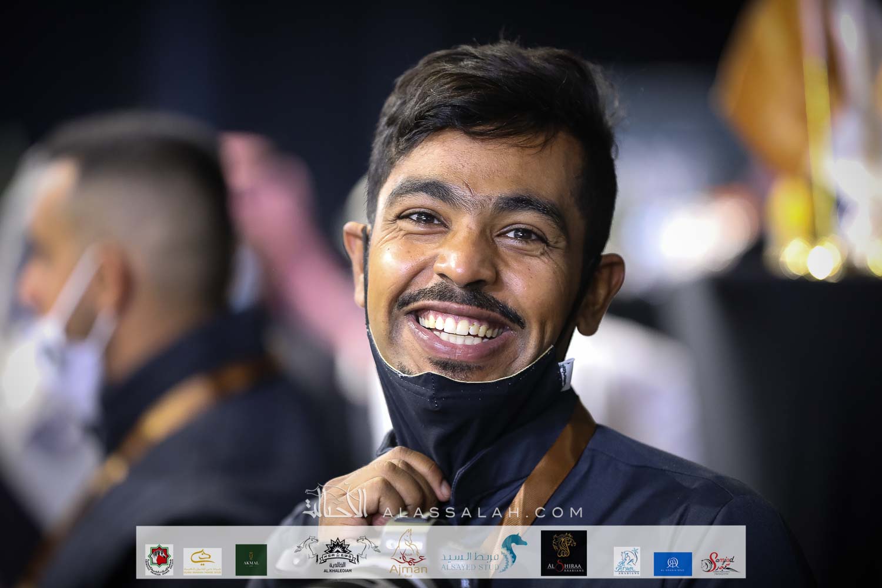Open the blue Al Arabia Stud logo
The width and height of the screenshot is (882, 588).
click(673, 563)
